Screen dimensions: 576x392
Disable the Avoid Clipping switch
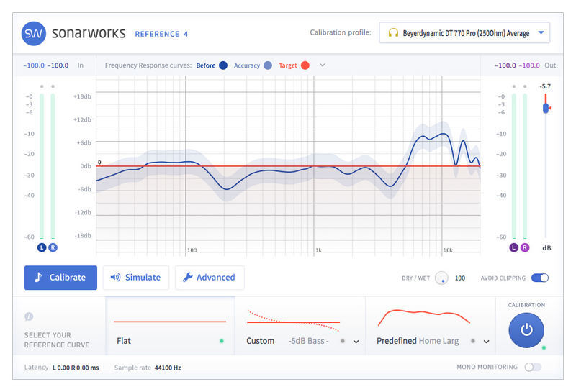pyautogui.click(x=540, y=278)
